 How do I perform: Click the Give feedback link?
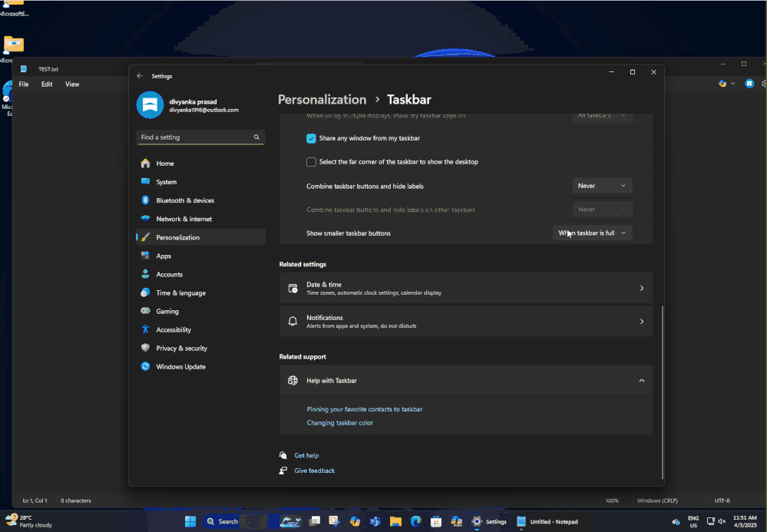(315, 471)
